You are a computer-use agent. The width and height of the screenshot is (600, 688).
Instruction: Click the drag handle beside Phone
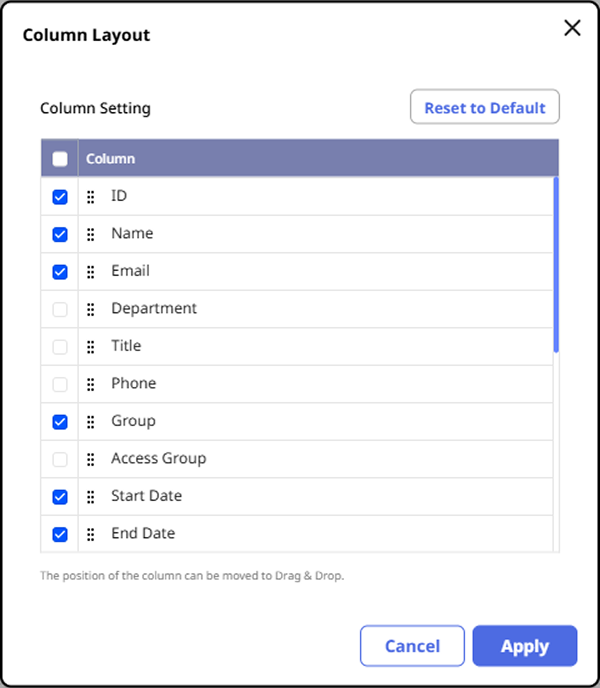coord(90,384)
